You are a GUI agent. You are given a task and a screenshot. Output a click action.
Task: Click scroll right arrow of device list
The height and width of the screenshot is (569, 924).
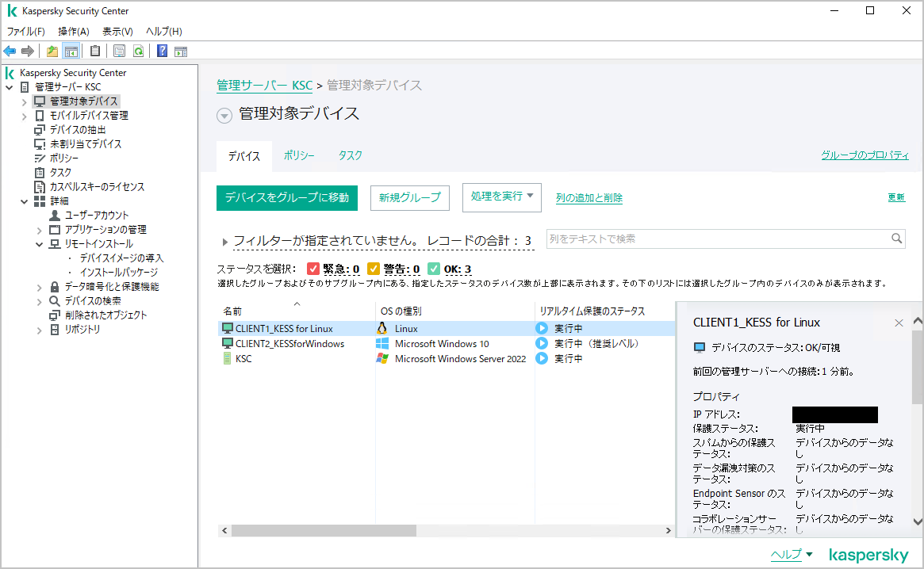click(x=668, y=531)
